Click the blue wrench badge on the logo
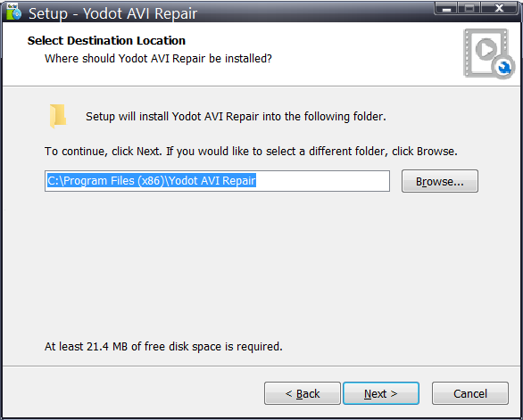523x420 pixels. click(503, 68)
